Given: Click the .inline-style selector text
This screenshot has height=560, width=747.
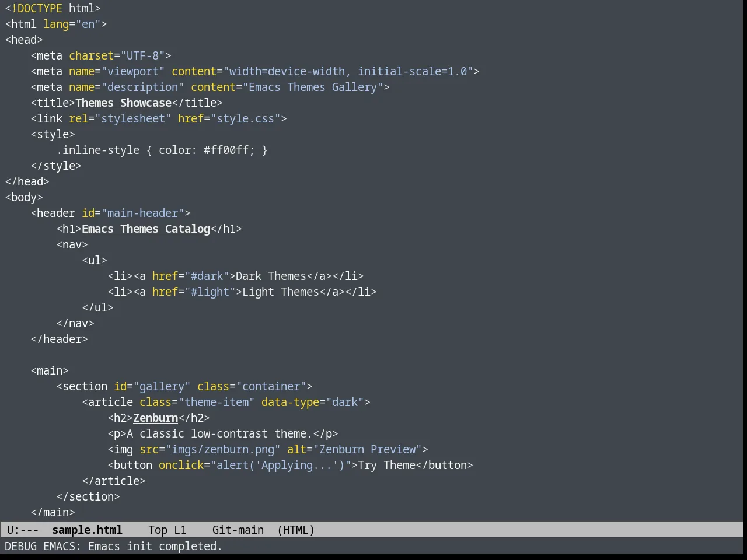Looking at the screenshot, I should tap(97, 150).
